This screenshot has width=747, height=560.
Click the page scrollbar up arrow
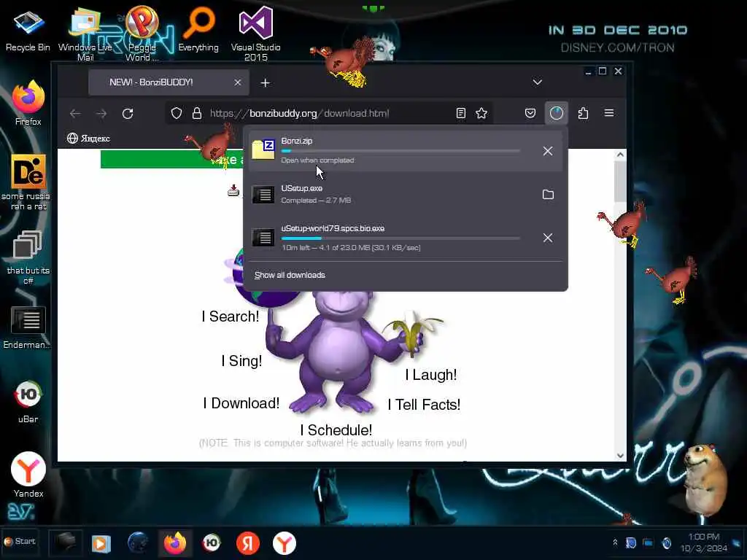point(620,155)
